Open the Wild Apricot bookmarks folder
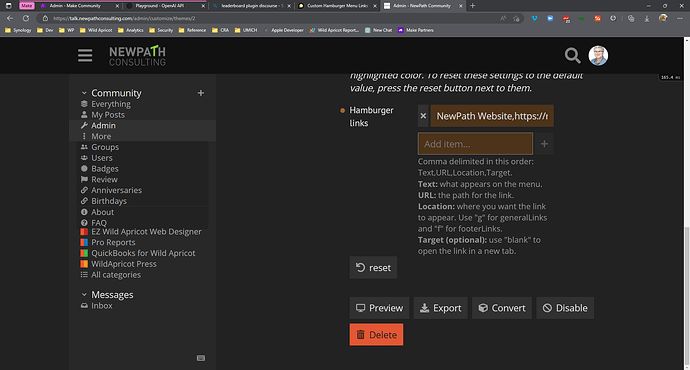 click(x=96, y=30)
